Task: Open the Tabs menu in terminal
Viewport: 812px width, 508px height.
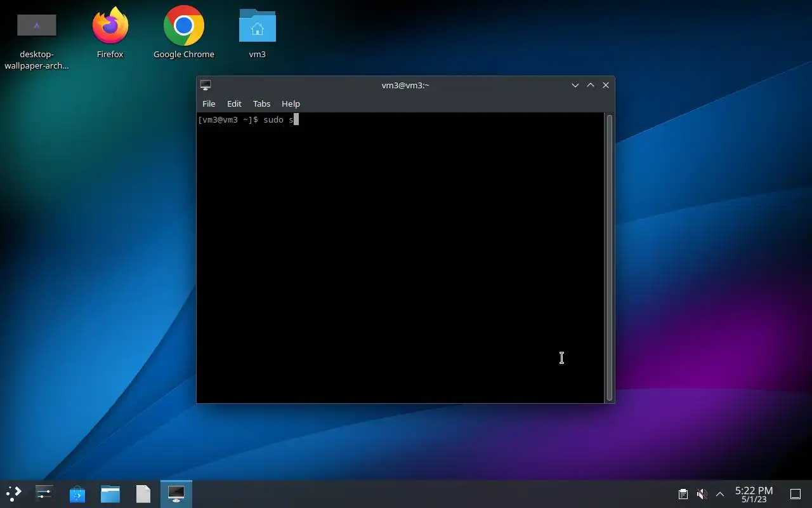Action: click(x=261, y=104)
